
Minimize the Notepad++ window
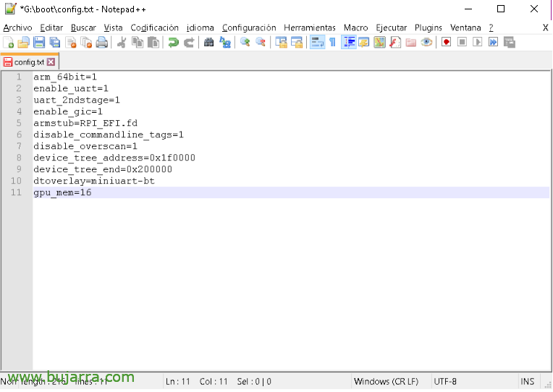coord(468,9)
